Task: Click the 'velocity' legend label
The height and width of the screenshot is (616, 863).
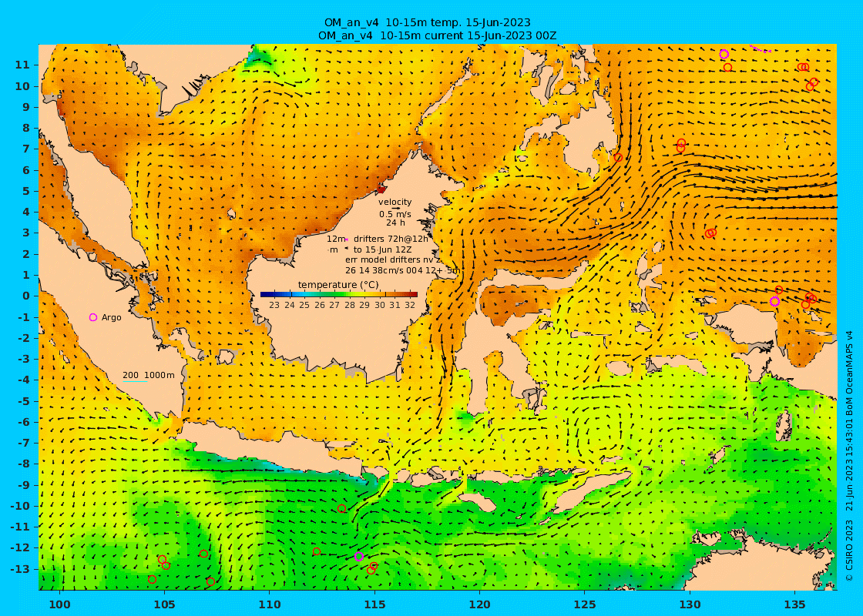Action: click(x=395, y=202)
